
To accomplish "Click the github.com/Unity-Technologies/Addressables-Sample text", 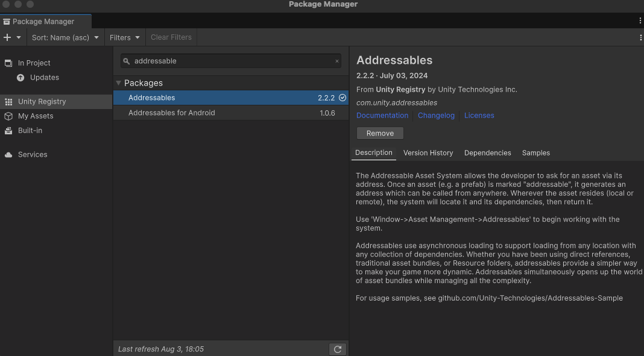I will [530, 298].
